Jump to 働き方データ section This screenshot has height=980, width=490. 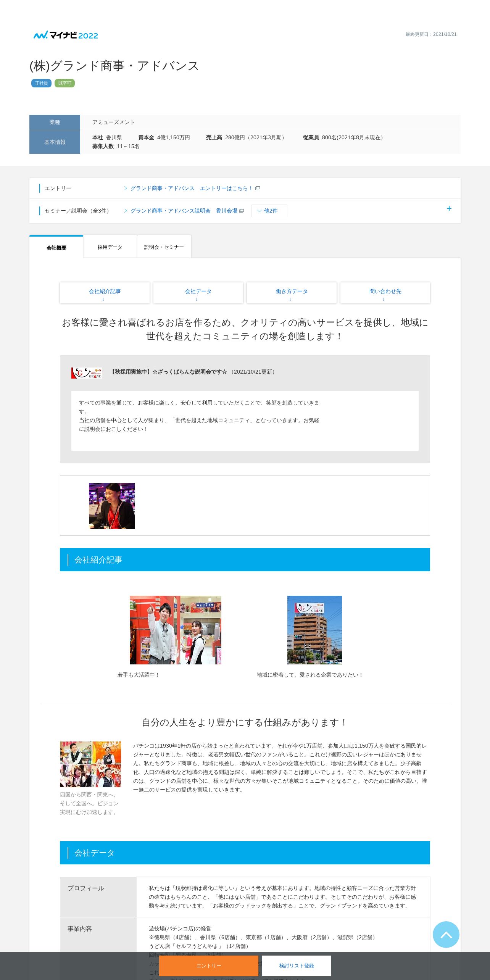[292, 293]
